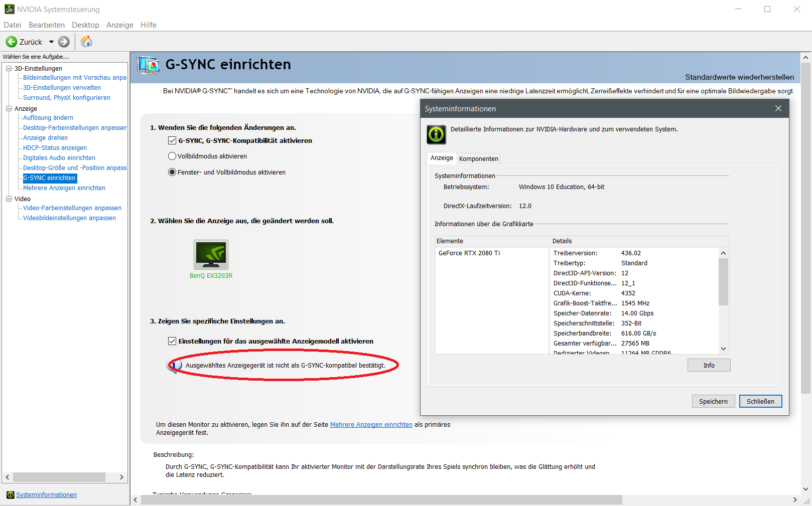The width and height of the screenshot is (812, 506).
Task: Click the Treiberversion 436.02 value
Action: point(631,253)
